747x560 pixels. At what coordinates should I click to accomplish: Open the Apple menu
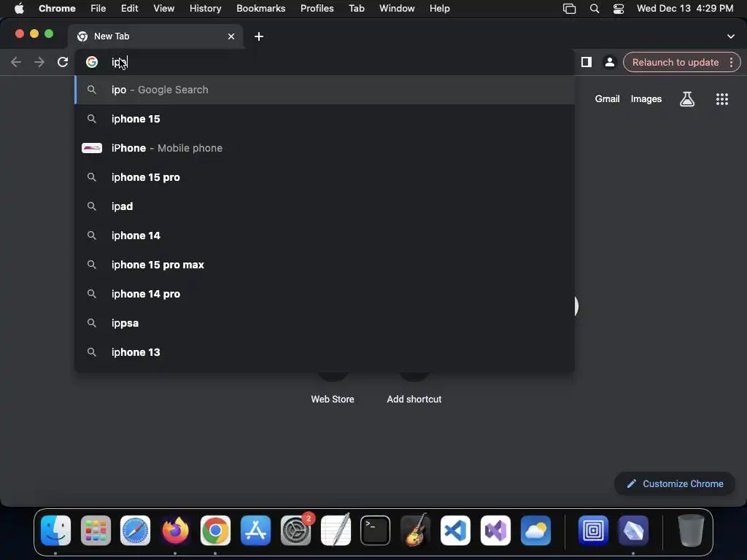click(19, 8)
